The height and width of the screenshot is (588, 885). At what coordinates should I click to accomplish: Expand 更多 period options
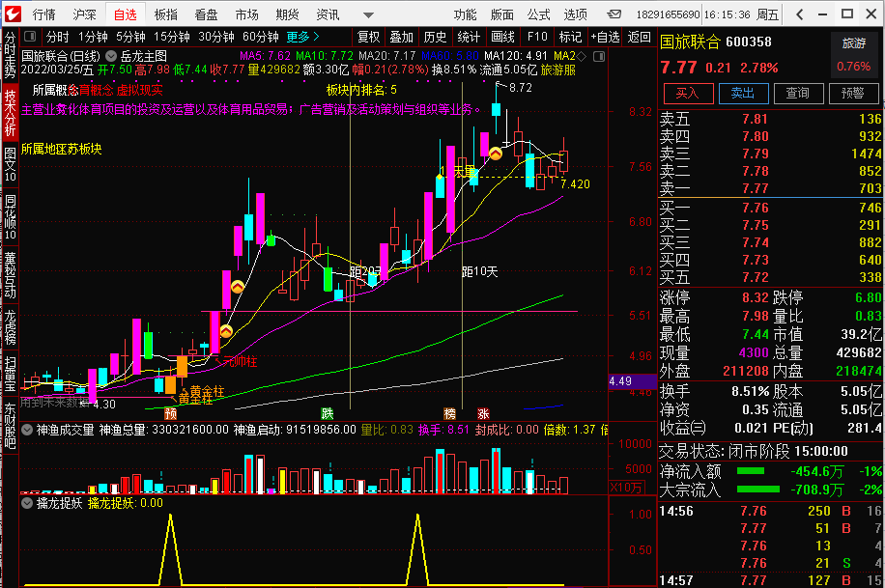302,38
